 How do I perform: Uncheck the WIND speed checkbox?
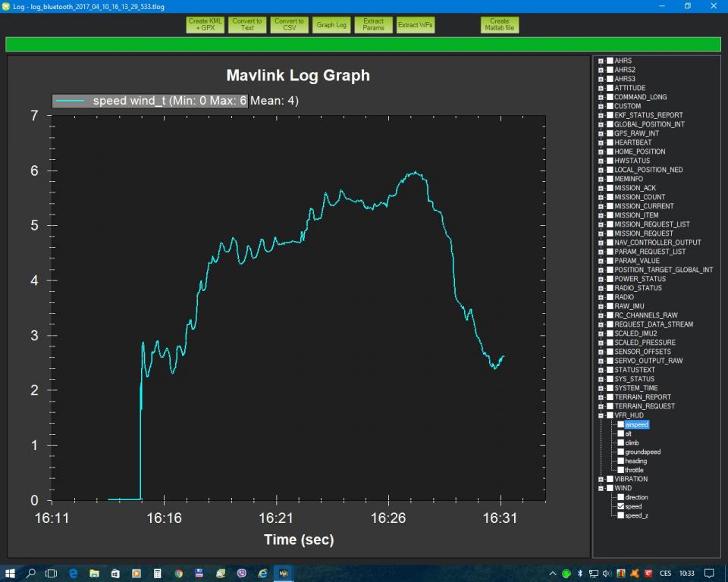(x=621, y=506)
